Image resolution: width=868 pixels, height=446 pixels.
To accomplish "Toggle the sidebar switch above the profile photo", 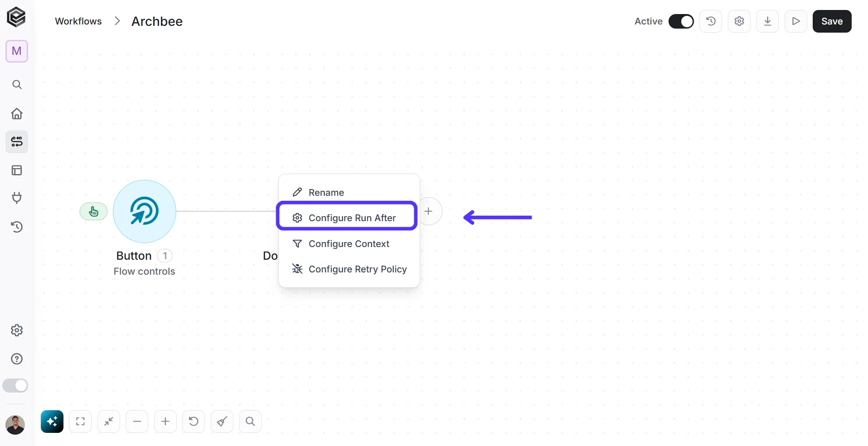I will 15,386.
